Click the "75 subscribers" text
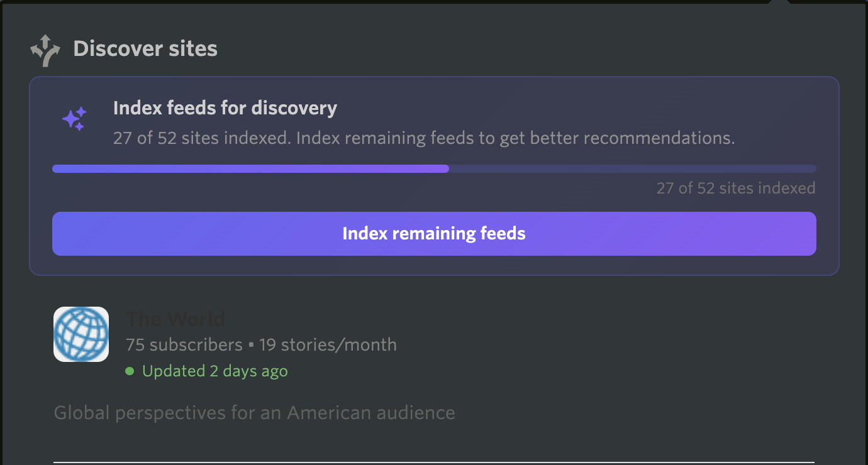The width and height of the screenshot is (868, 465). click(x=184, y=345)
